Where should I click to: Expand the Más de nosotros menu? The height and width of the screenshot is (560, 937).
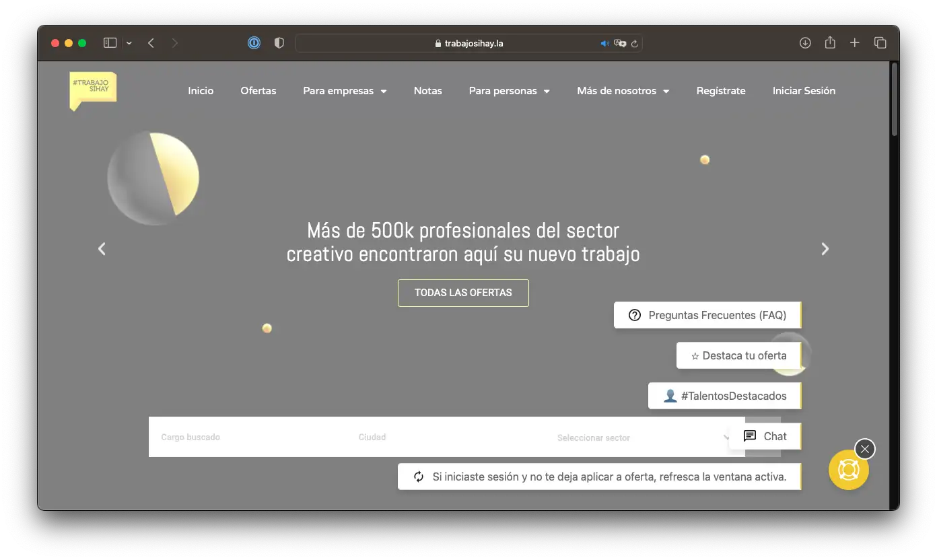pos(623,91)
